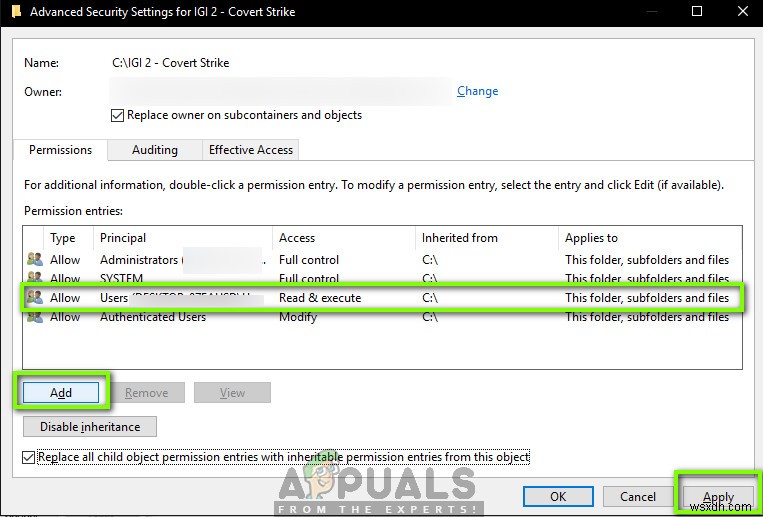Toggle Replace all child object permission entries checkbox
Viewport: 763px width, 517px height.
tap(29, 458)
